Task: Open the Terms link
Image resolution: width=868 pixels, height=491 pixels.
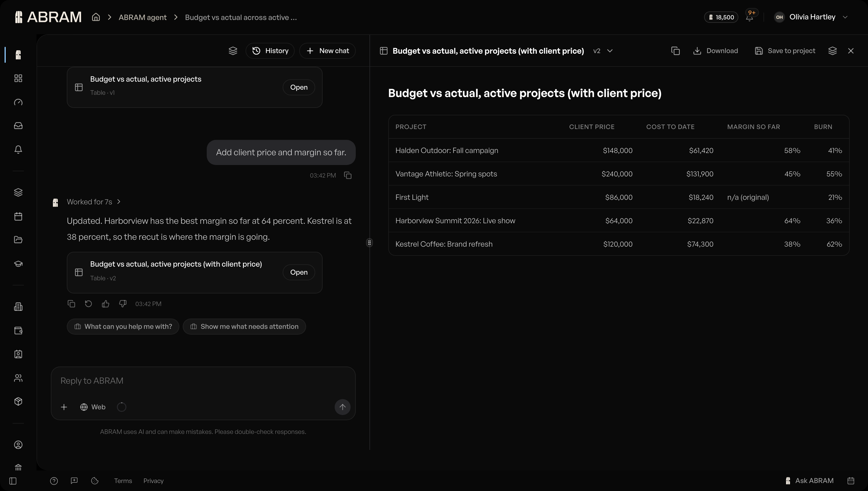Action: (x=123, y=481)
